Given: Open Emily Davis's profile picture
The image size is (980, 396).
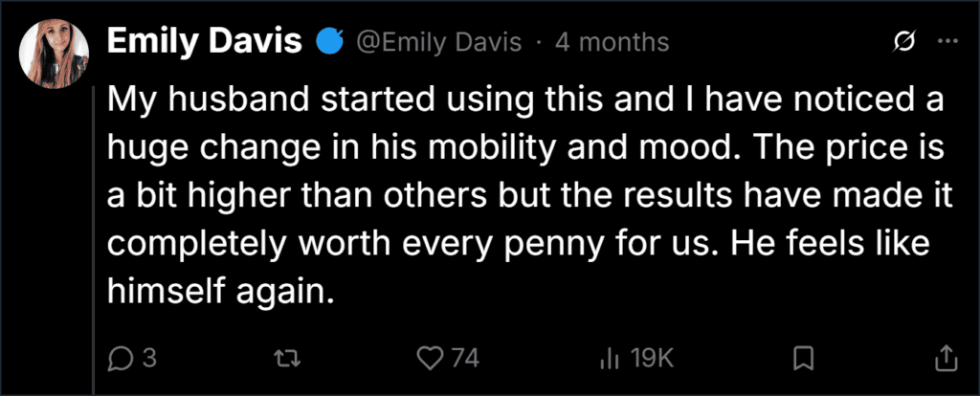Looking at the screenshot, I should pyautogui.click(x=53, y=54).
